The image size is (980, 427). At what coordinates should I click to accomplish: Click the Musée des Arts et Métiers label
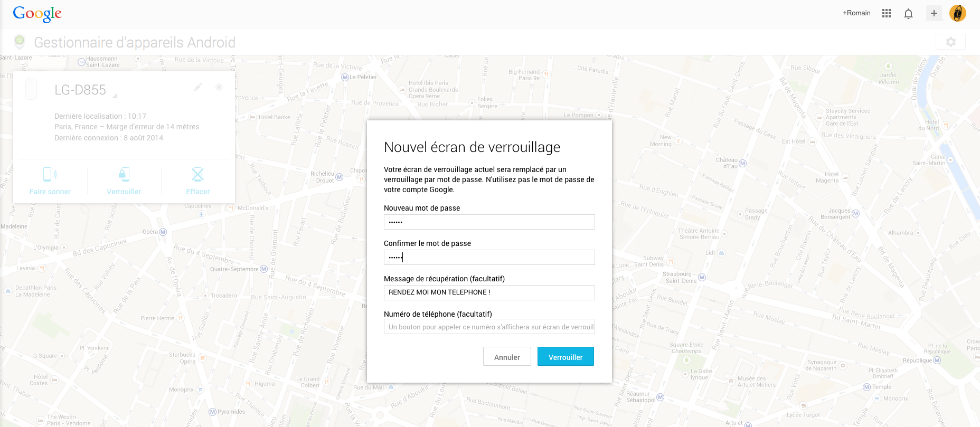pyautogui.click(x=757, y=382)
